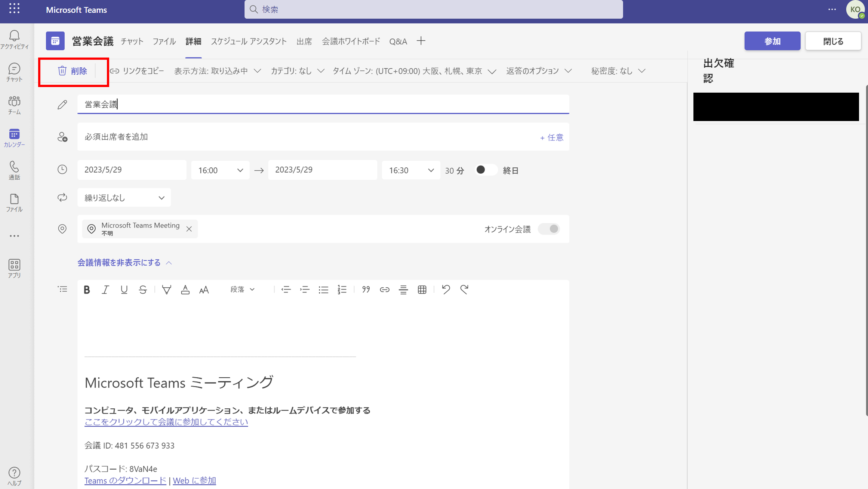Open Help (ヘルプ) at sidebar bottom
The width and height of the screenshot is (868, 489).
click(14, 476)
